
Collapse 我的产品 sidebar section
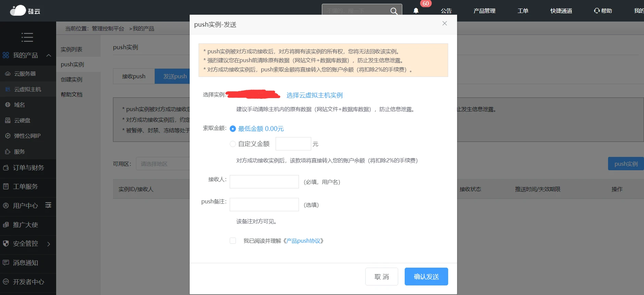tap(49, 55)
